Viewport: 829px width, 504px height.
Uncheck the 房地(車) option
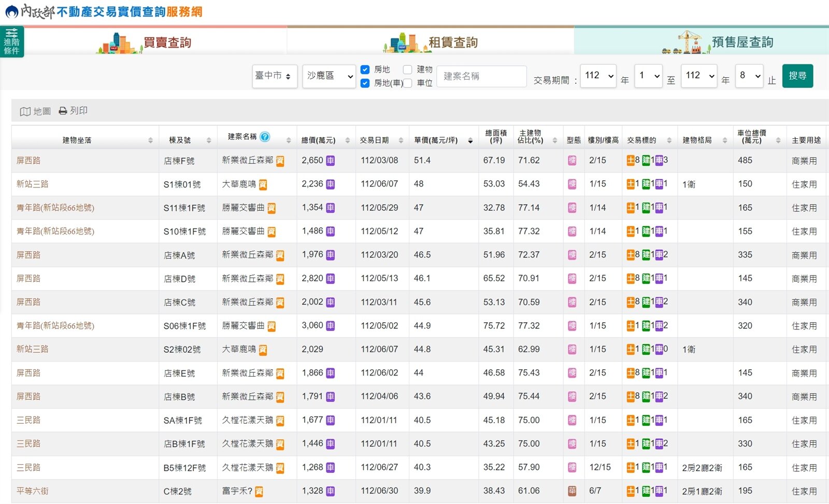[x=366, y=83]
